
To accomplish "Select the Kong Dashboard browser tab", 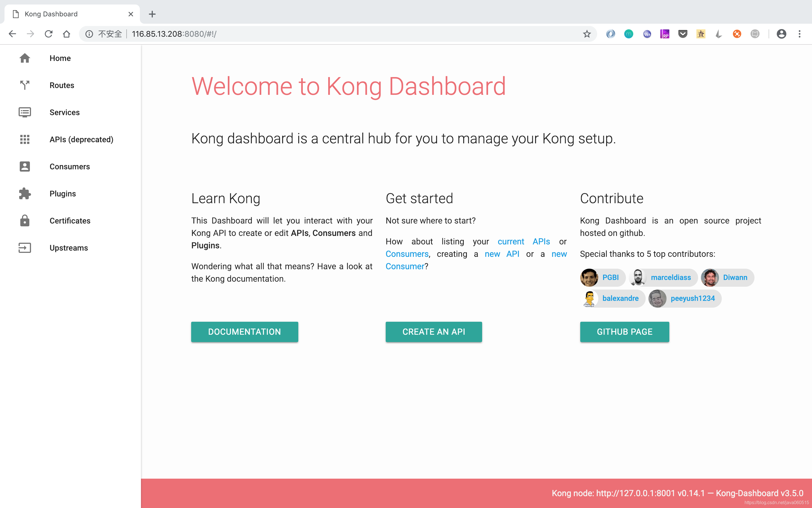I will 72,14.
